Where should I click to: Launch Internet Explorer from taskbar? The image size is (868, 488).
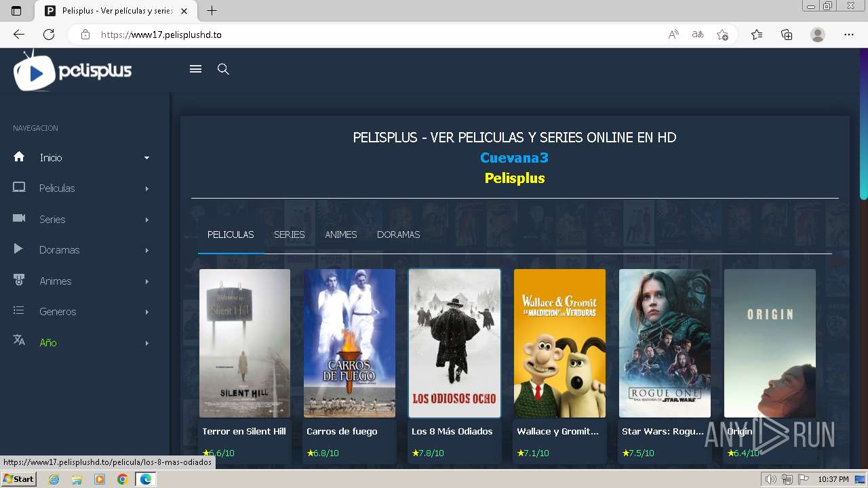coord(54,479)
